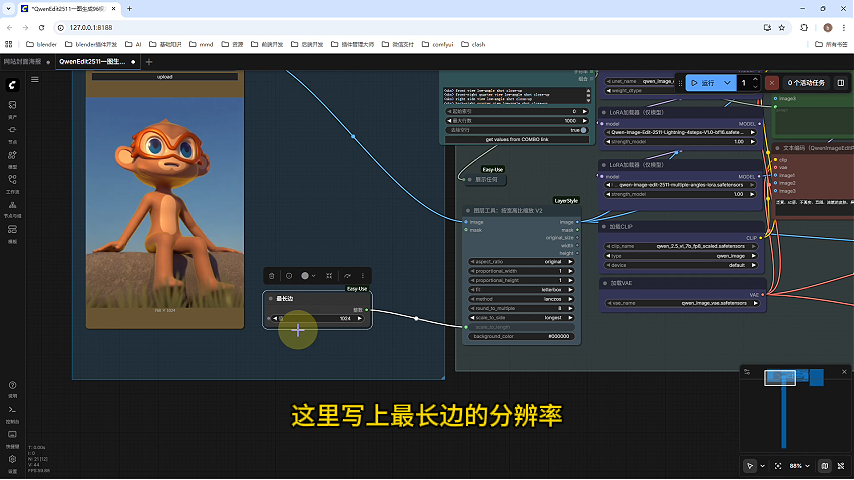The image size is (854, 480).
Task: Open the device default combo
Action: (x=681, y=265)
